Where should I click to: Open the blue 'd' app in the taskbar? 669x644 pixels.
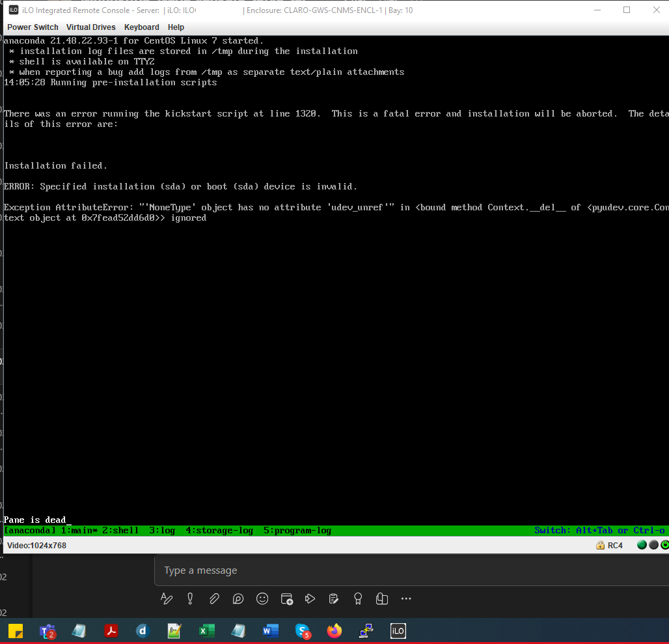[143, 631]
